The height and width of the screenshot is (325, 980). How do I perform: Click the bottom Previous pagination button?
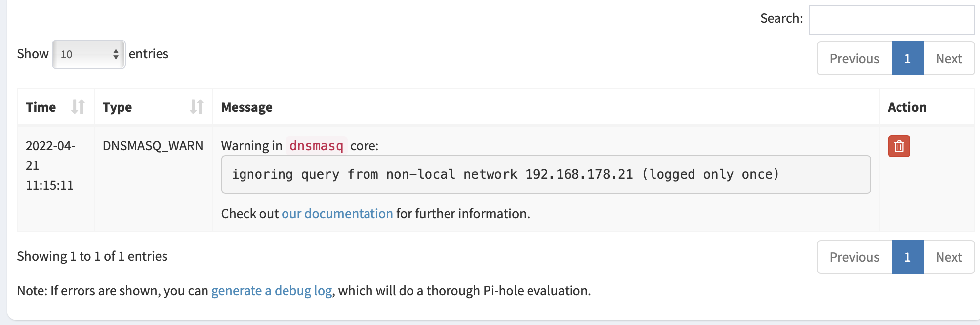click(854, 257)
